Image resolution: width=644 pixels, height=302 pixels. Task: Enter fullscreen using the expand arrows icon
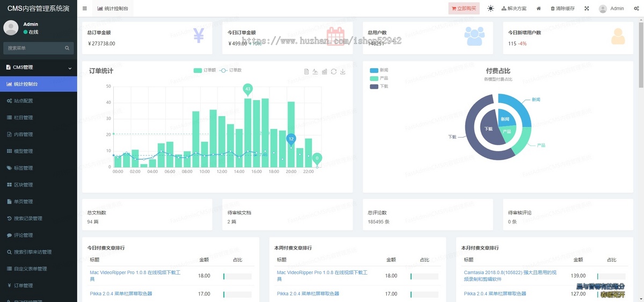(587, 9)
